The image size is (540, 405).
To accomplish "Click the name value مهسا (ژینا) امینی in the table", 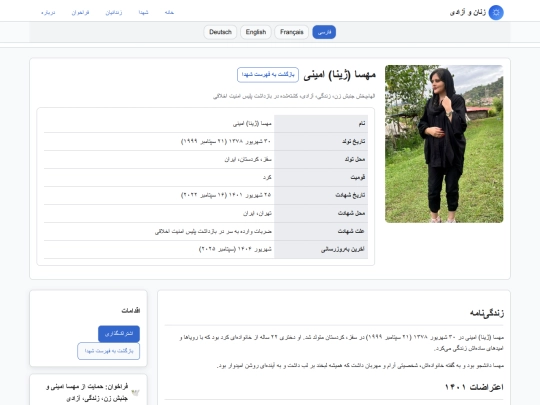I will click(252, 124).
